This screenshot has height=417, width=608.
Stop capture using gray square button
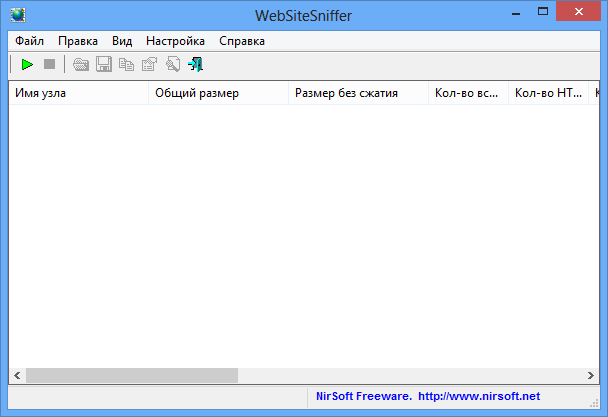50,64
